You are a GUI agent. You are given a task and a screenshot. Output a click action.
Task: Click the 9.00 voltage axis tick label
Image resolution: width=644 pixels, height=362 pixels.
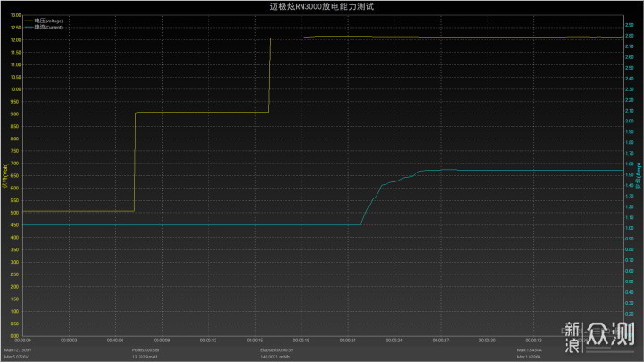[x=15, y=114]
